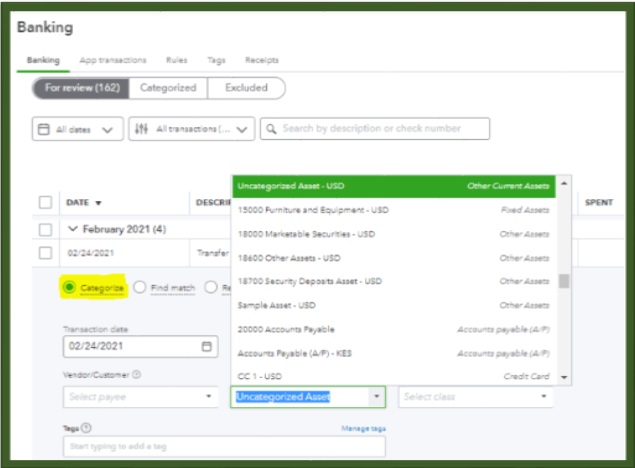635x468 pixels.
Task: Select the For review (162) tab
Action: pos(81,88)
